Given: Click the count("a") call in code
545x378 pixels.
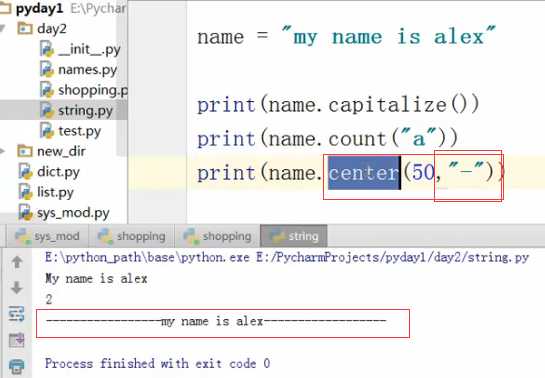Looking at the screenshot, I should pos(387,139).
